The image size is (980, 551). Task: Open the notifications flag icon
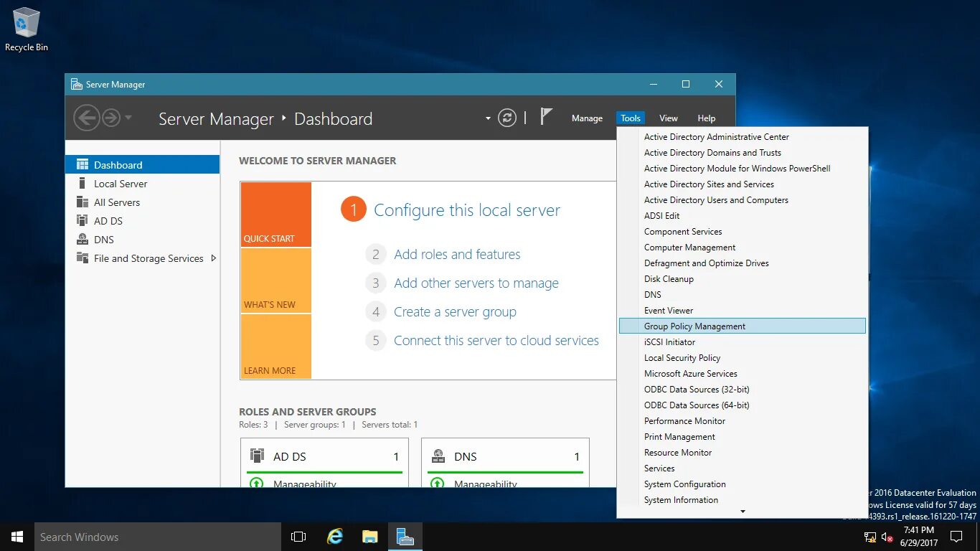(x=546, y=116)
